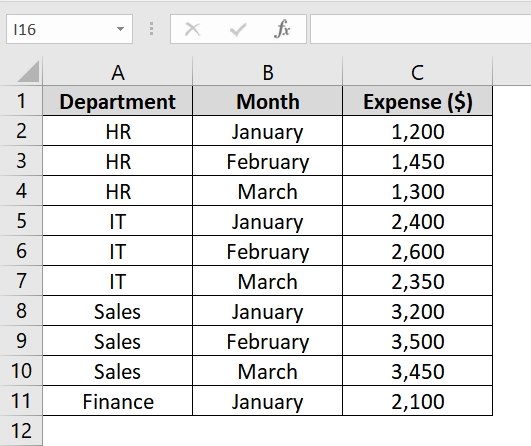Click the 3,200 expense cell
This screenshot has height=446, width=531.
coord(418,311)
